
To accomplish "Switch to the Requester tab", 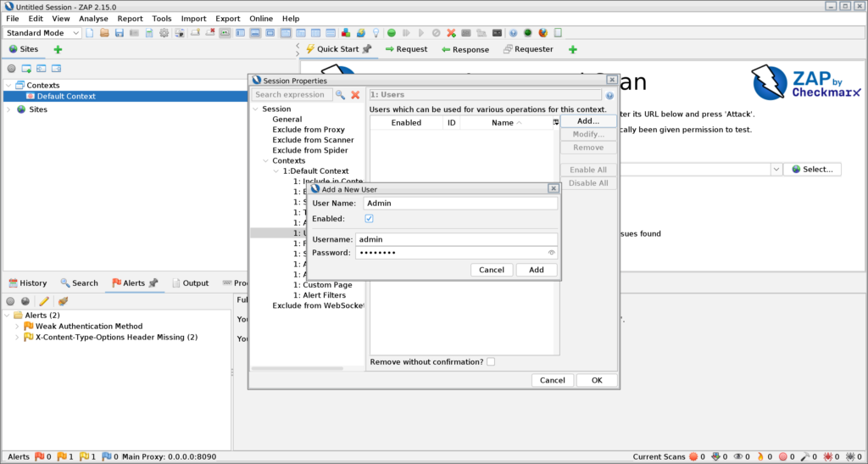I will (x=528, y=49).
